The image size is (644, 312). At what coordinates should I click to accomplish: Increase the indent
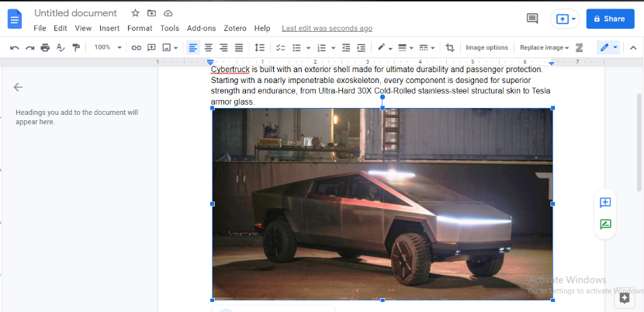(x=361, y=47)
